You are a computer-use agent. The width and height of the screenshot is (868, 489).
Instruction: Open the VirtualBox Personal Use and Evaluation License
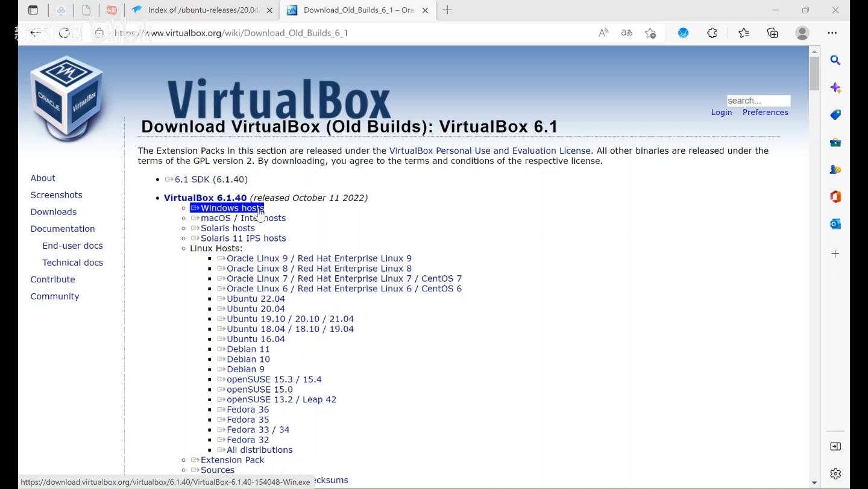coord(490,151)
